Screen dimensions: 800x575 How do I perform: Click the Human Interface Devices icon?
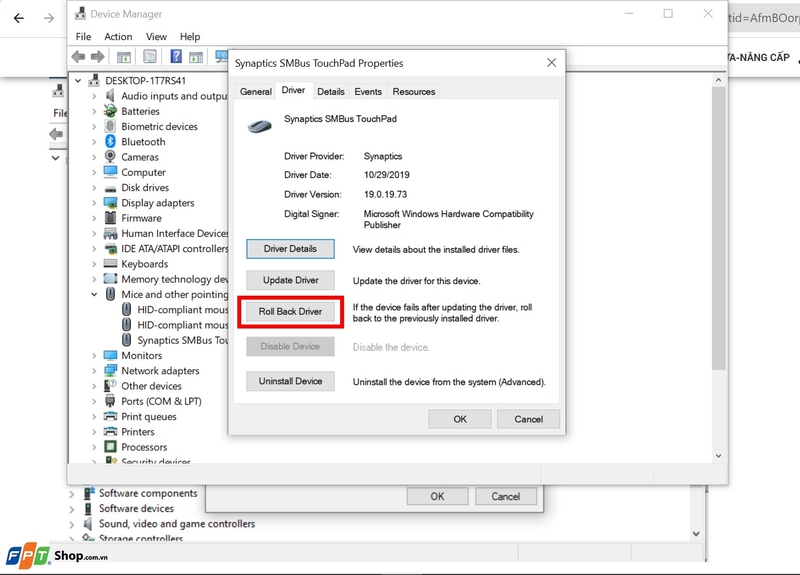pos(110,233)
